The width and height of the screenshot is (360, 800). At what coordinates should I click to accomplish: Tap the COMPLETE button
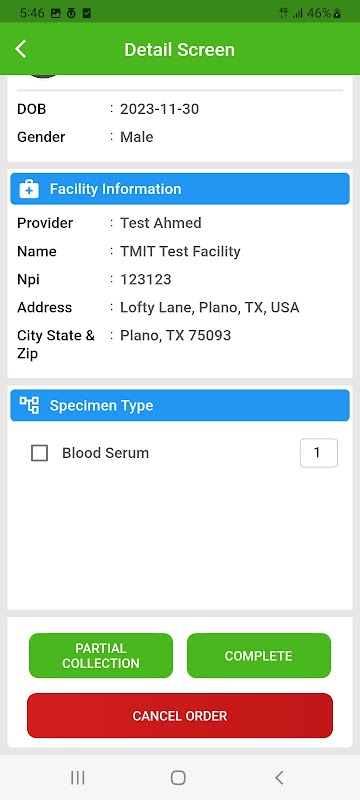coord(259,656)
